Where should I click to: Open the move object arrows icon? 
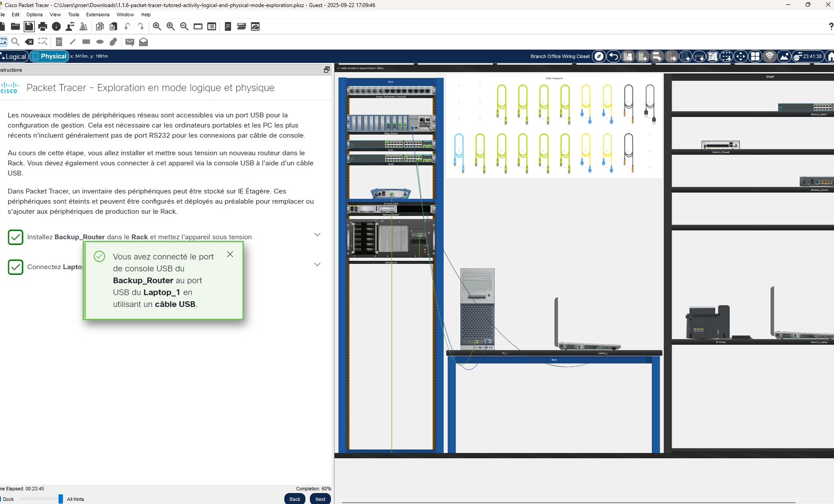coord(741,56)
